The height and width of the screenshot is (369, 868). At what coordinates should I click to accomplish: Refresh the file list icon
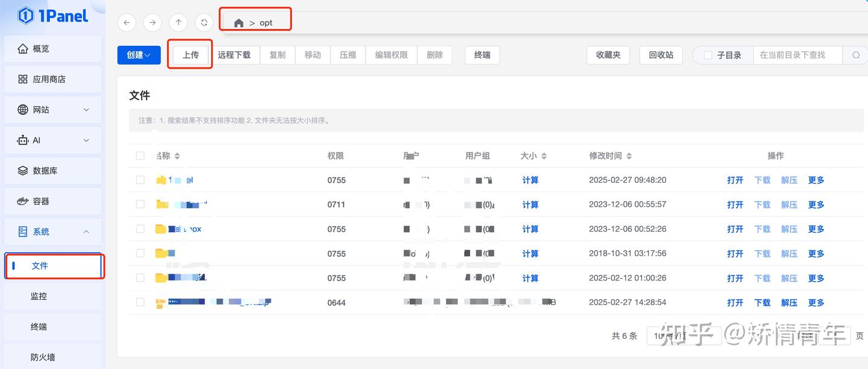[x=204, y=22]
